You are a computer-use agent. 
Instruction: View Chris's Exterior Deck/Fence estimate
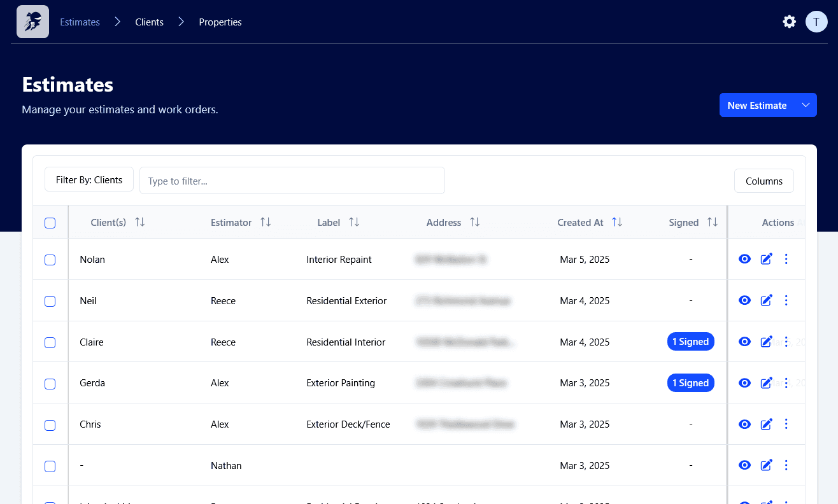(744, 424)
